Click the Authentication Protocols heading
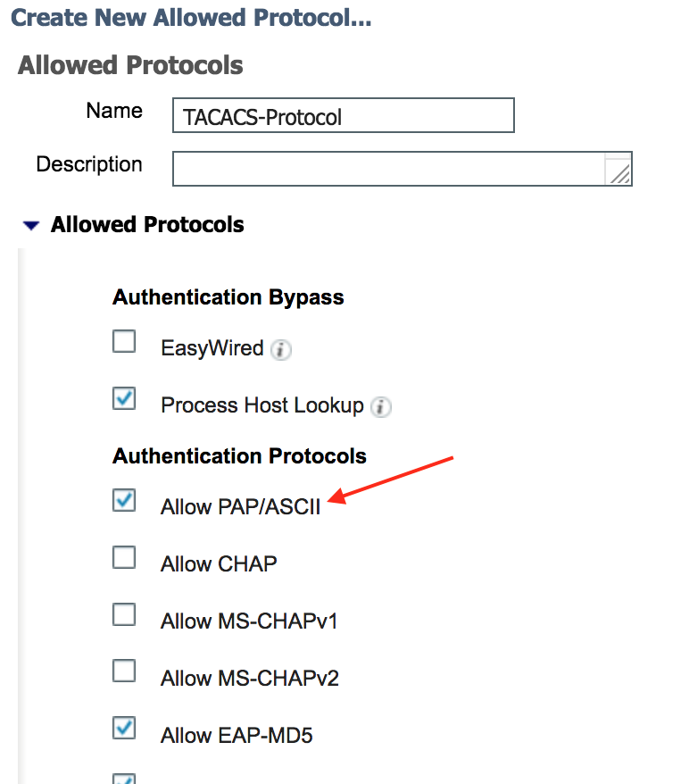689x784 pixels. point(239,456)
